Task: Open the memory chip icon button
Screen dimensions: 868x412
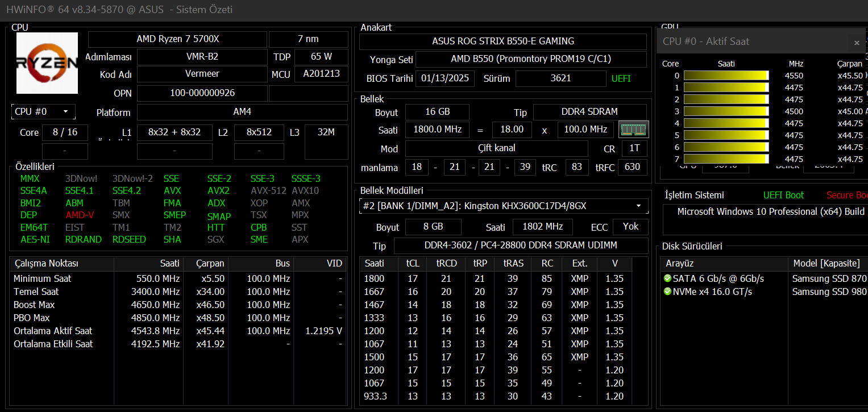Action: 634,130
